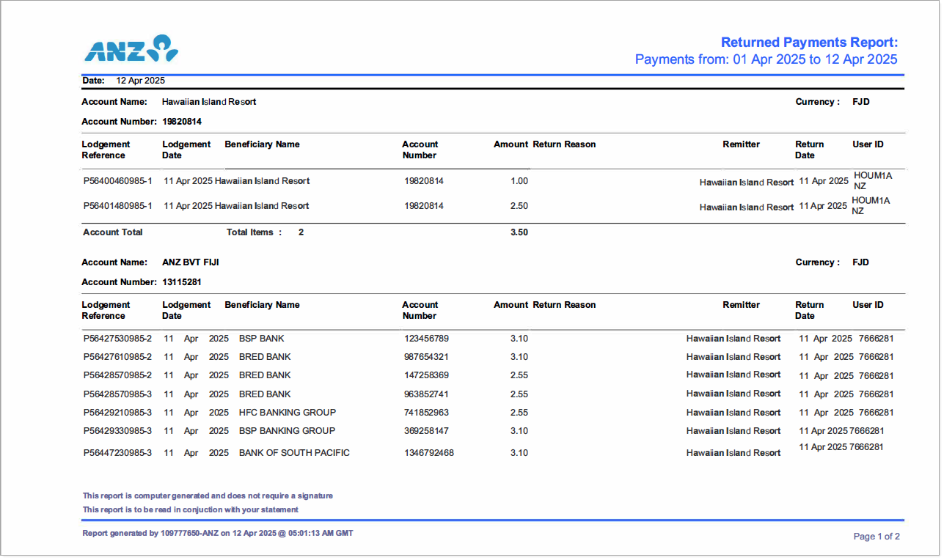This screenshot has width=944, height=560.
Task: Click the Beneficiary Name column header
Action: pyautogui.click(x=262, y=144)
